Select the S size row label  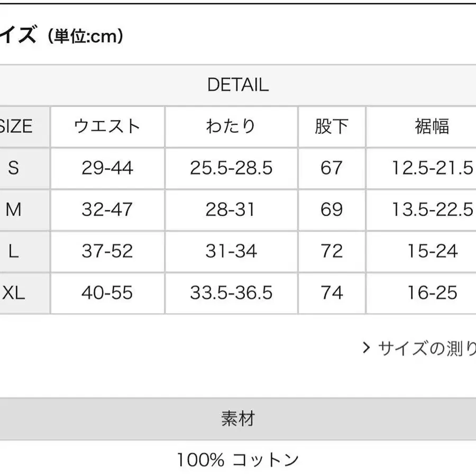[14, 168]
